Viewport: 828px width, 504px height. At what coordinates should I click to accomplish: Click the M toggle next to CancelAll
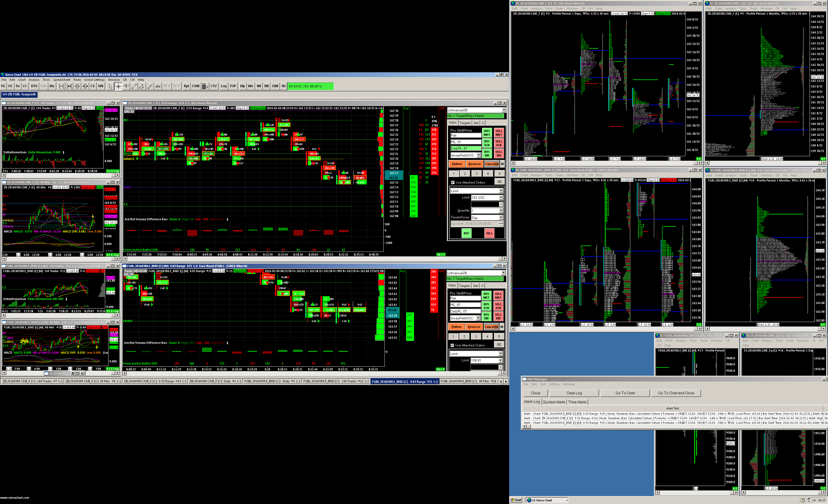[x=502, y=164]
